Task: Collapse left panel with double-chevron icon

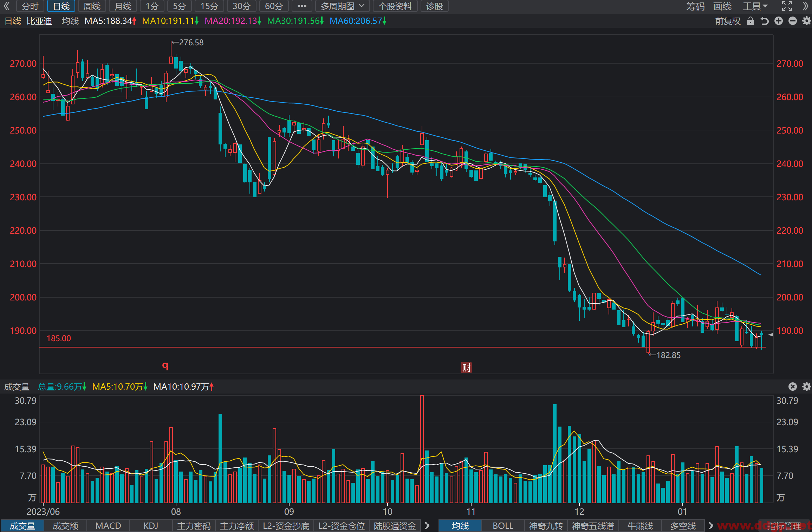Action: point(7,6)
